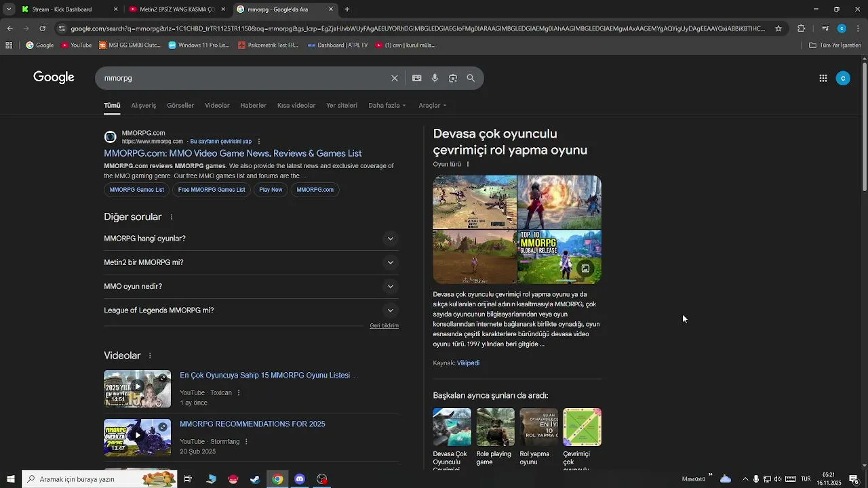This screenshot has width=868, height=488.
Task: Open the 'Araçlar' dropdown
Action: (433, 105)
